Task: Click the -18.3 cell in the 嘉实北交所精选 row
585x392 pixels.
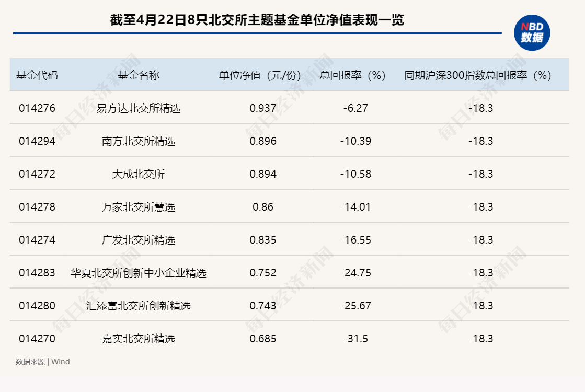Action: 481,338
